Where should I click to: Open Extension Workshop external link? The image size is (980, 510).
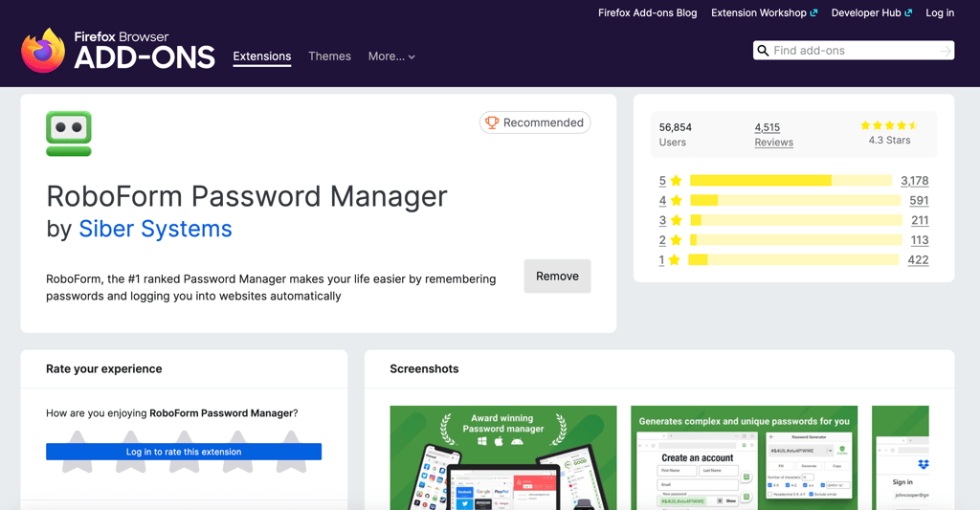(764, 12)
